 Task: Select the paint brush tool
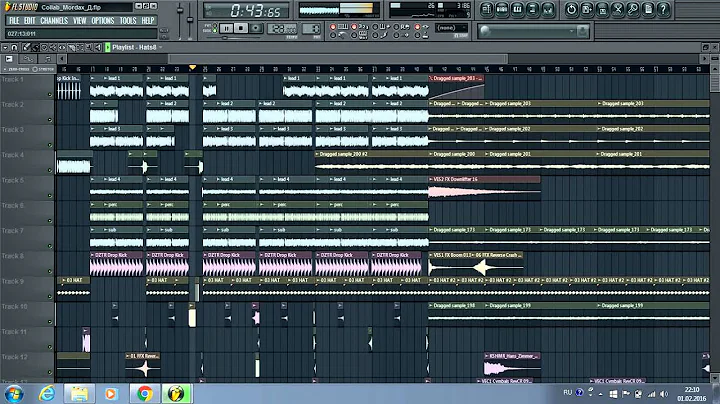point(35,47)
